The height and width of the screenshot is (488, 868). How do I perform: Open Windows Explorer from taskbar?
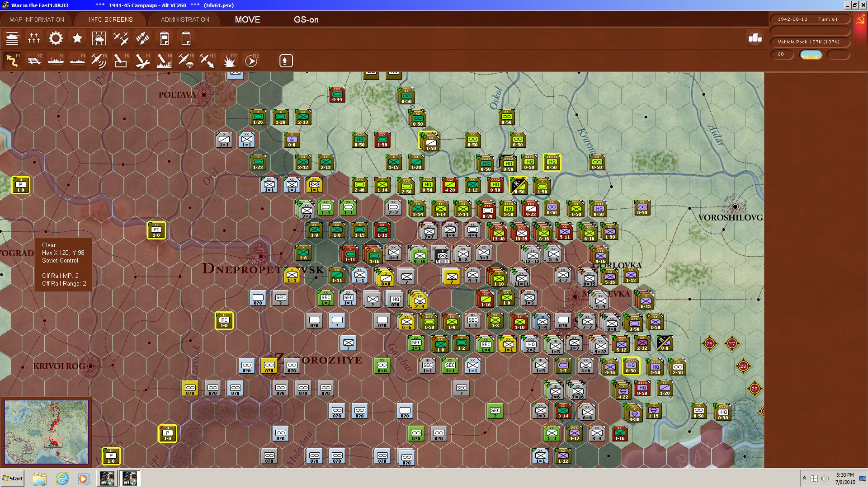pyautogui.click(x=39, y=479)
